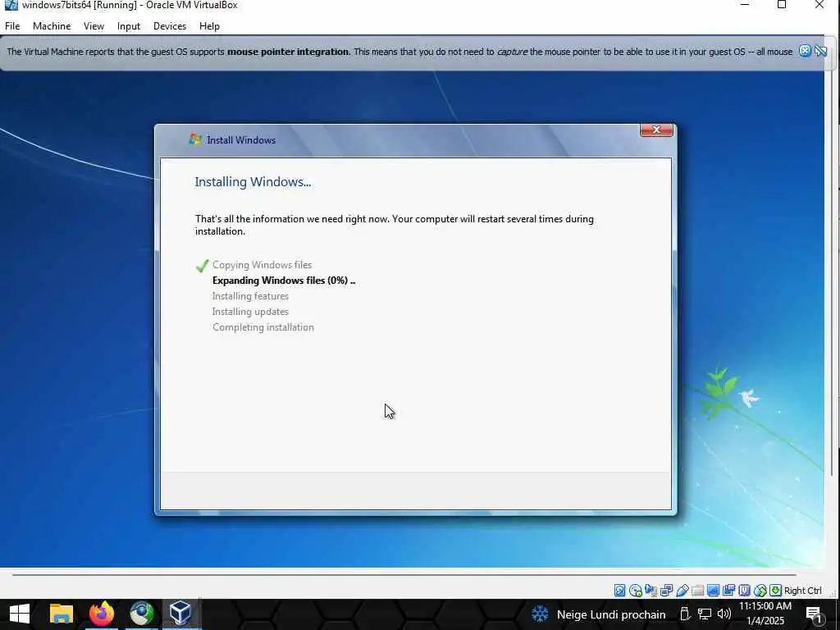The image size is (840, 630).
Task: Click the safely remove hardware tray icon
Action: [x=685, y=614]
